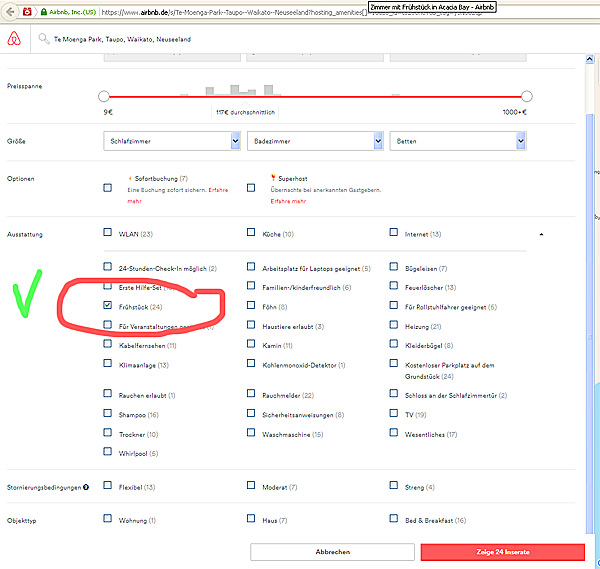Click the Superhost medal icon
This screenshot has width=600, height=569.
point(273,178)
